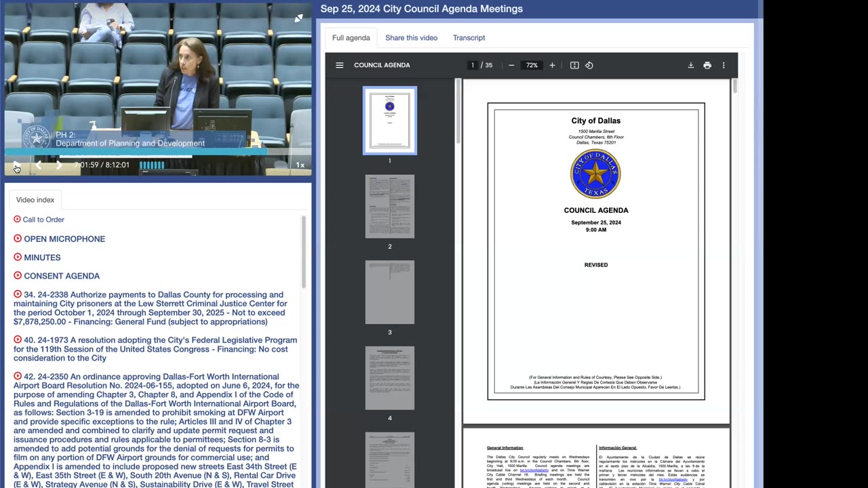Set the 72% zoom level field
The height and width of the screenshot is (488, 868).
coord(532,65)
